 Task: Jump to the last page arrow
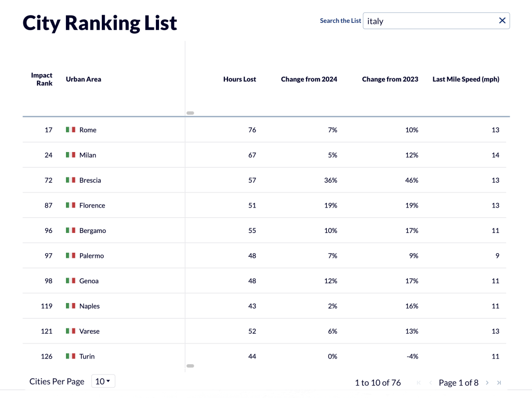pyautogui.click(x=499, y=383)
